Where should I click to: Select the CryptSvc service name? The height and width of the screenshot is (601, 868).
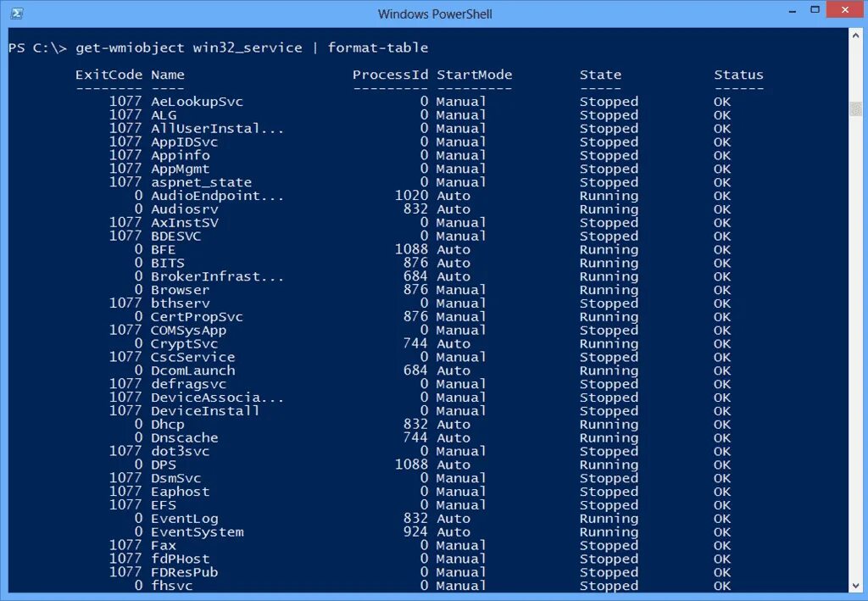[x=184, y=343]
